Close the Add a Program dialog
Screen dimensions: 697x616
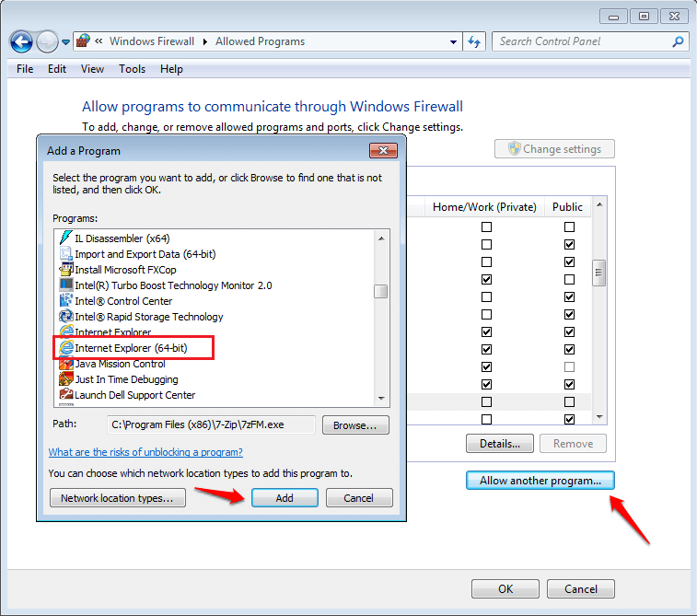point(383,151)
